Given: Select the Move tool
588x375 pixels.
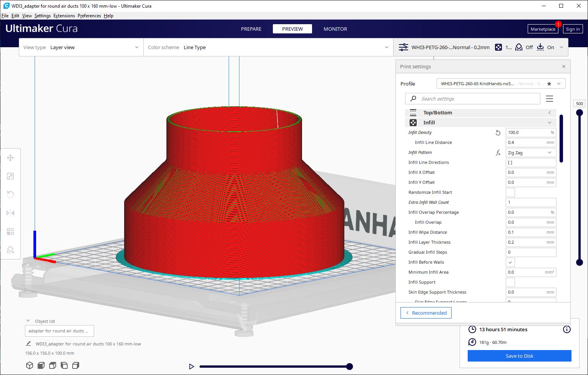Looking at the screenshot, I should pyautogui.click(x=10, y=157).
